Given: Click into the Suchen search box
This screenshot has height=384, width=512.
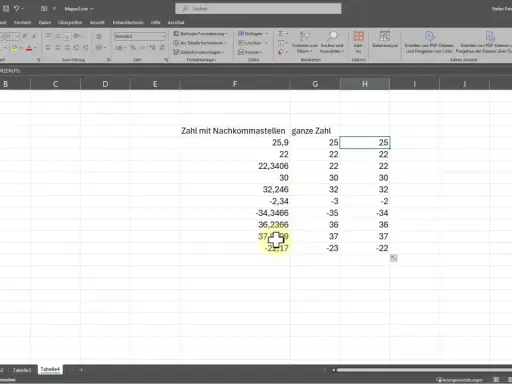Looking at the screenshot, I should point(258,9).
